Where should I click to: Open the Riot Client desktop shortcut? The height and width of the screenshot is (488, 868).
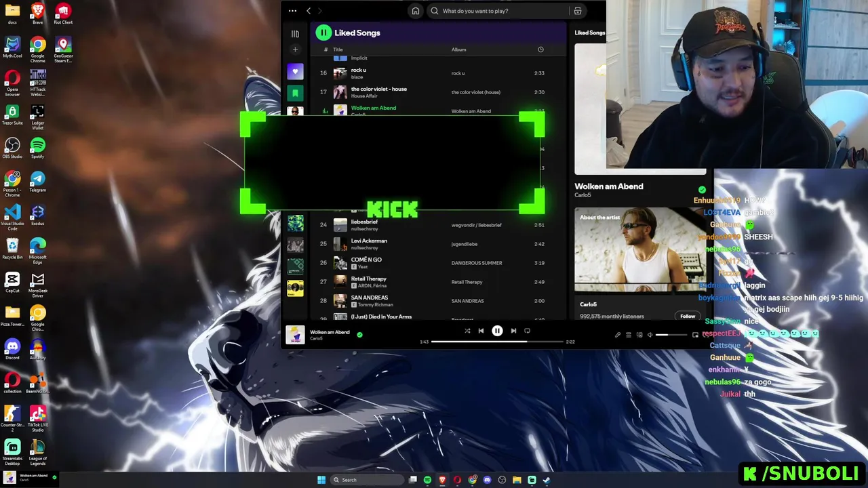click(63, 14)
